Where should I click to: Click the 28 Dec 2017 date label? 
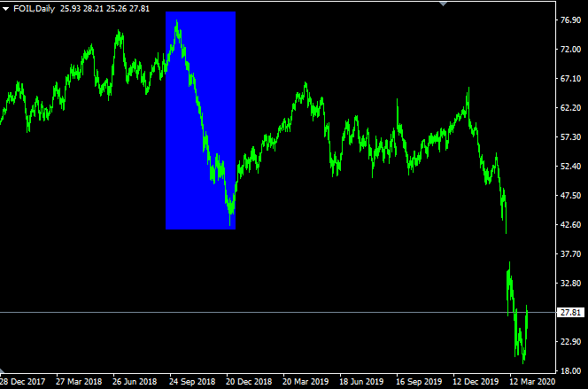tap(22, 382)
